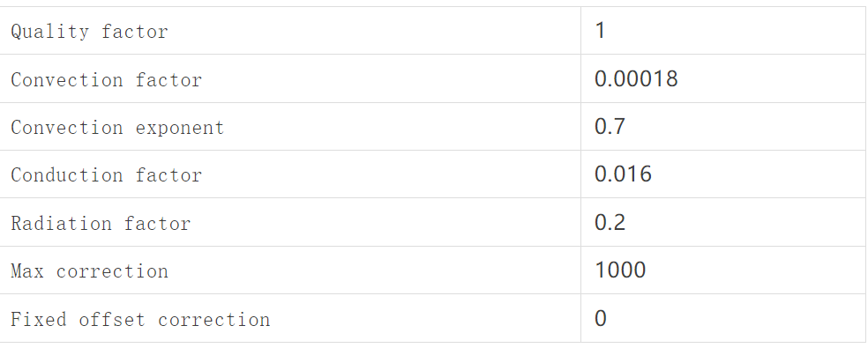Click the word 'exponent' in third row
The height and width of the screenshot is (348, 868).
180,128
